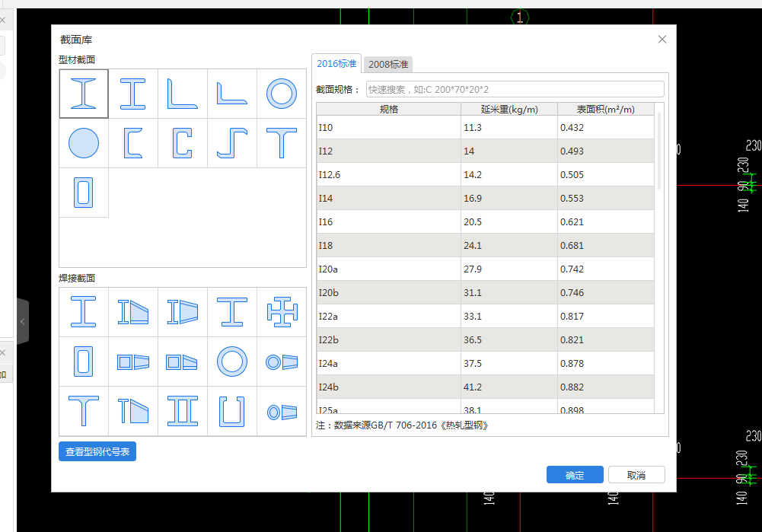Screen dimensions: 762x532
Task: Click the 延米重(kg/m) column header
Action: coord(509,110)
